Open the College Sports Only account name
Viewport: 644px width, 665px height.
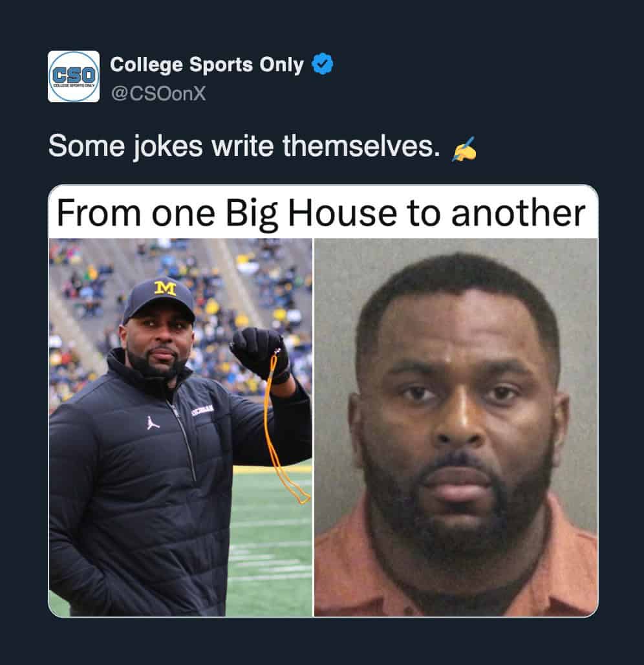(206, 65)
